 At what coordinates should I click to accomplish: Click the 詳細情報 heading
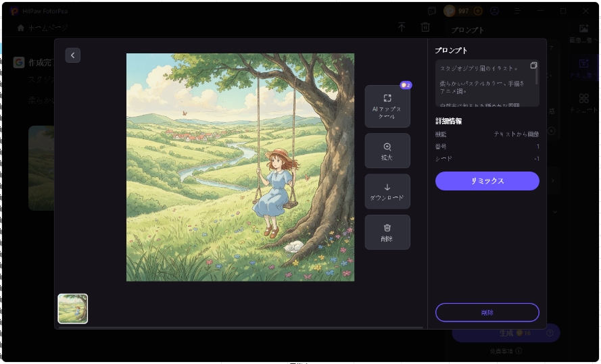[x=448, y=121]
